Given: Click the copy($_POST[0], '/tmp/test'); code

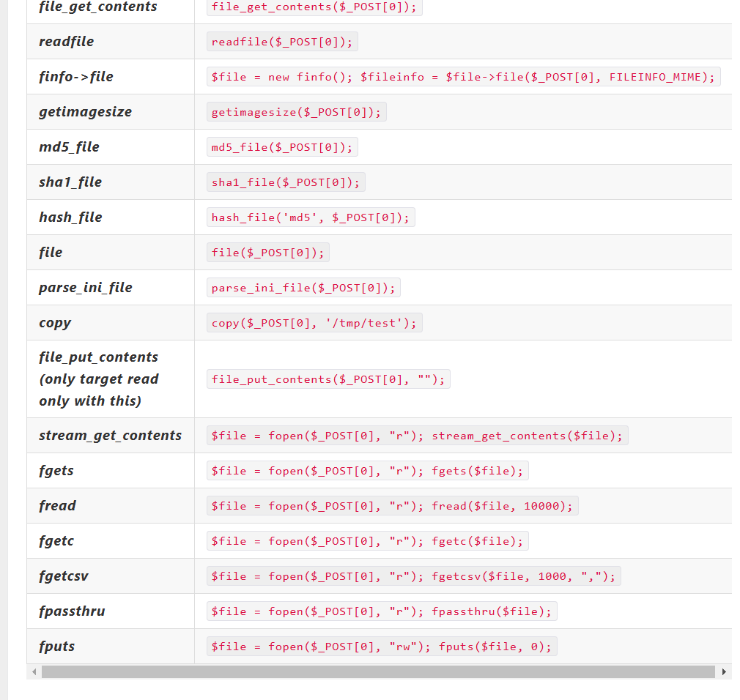Looking at the screenshot, I should pos(314,323).
